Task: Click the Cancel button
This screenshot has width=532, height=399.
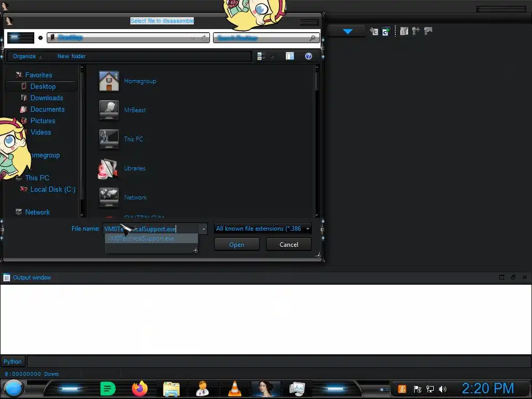Action: [289, 245]
